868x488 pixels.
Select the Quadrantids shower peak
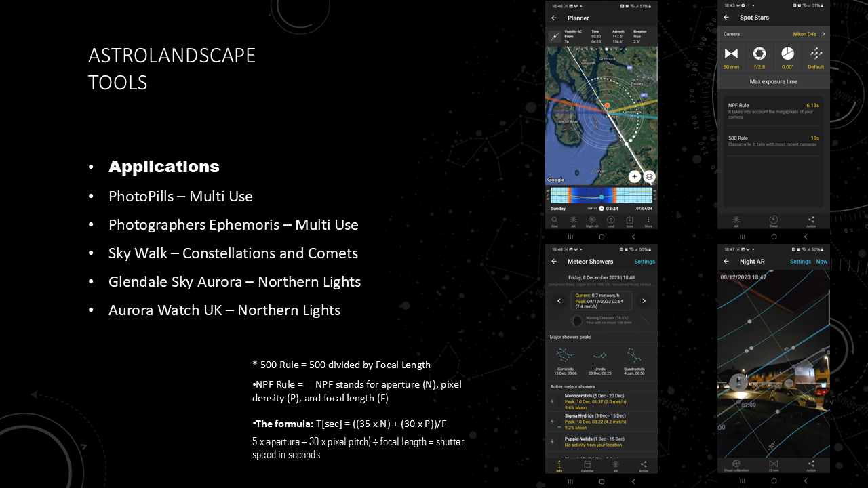click(635, 363)
